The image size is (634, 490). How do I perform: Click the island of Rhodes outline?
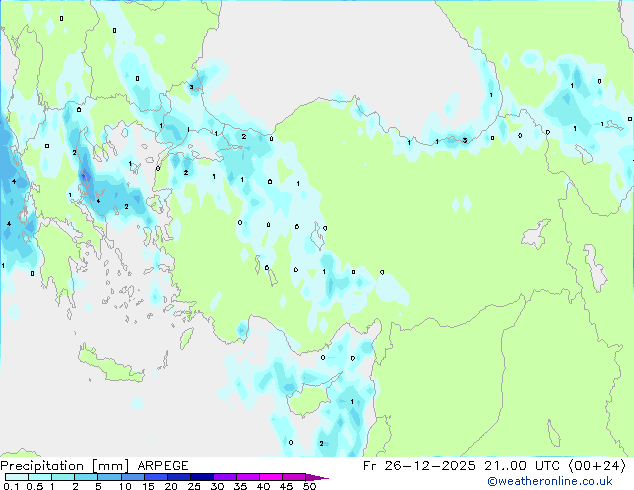coord(186,338)
